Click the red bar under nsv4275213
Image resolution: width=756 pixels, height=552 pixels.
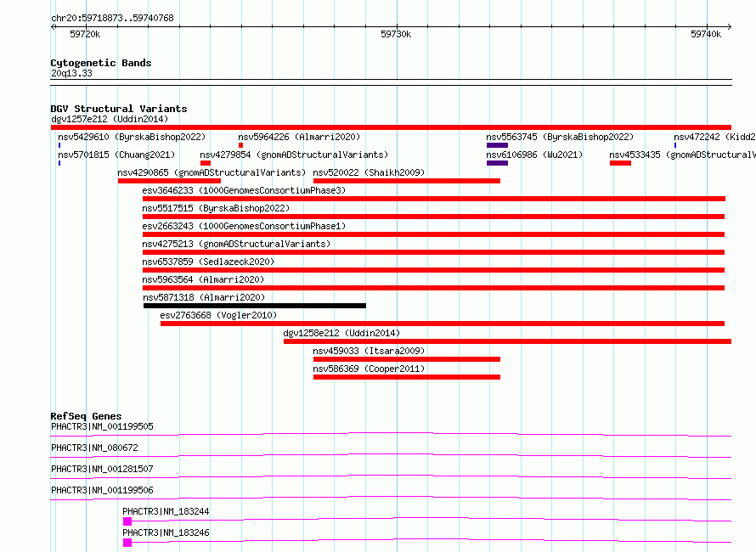coord(433,252)
